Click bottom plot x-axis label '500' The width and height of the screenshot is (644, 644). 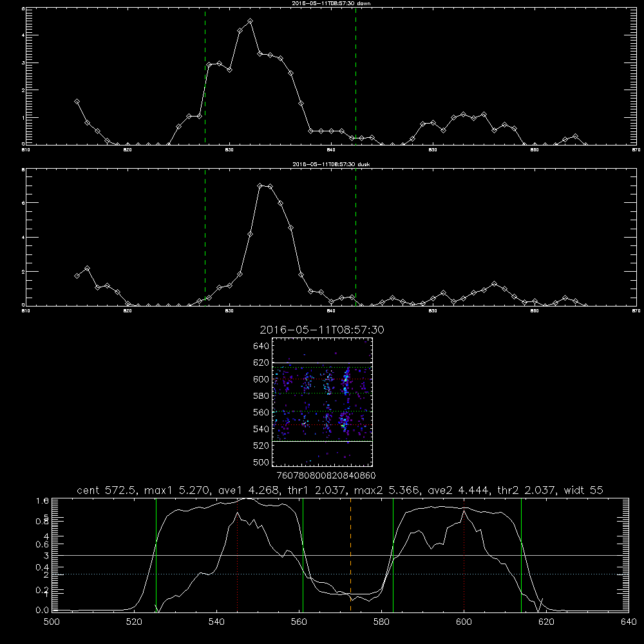(52, 622)
